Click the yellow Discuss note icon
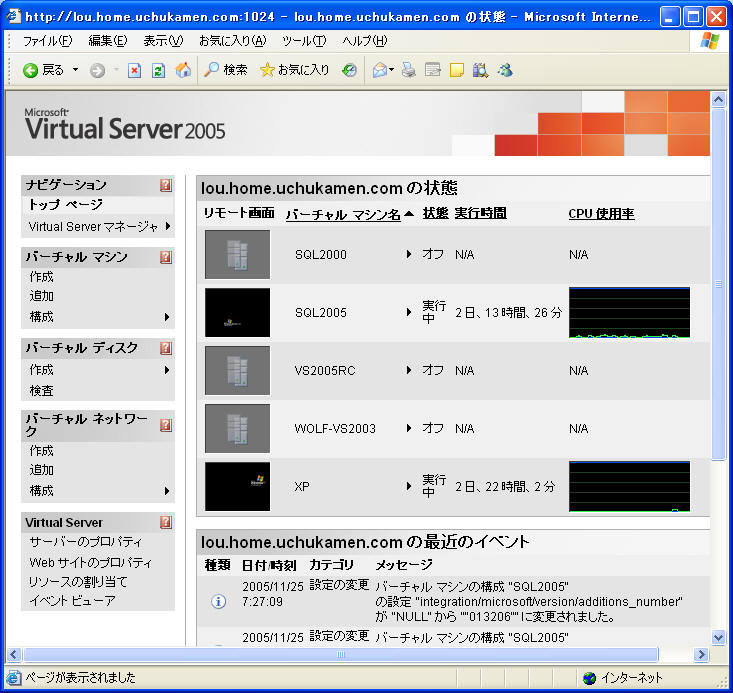 tap(456, 70)
